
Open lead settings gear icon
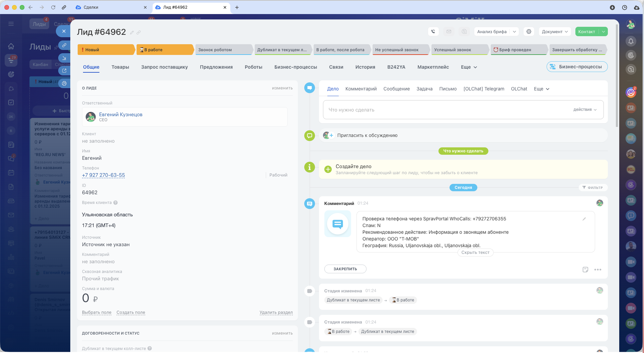point(529,31)
